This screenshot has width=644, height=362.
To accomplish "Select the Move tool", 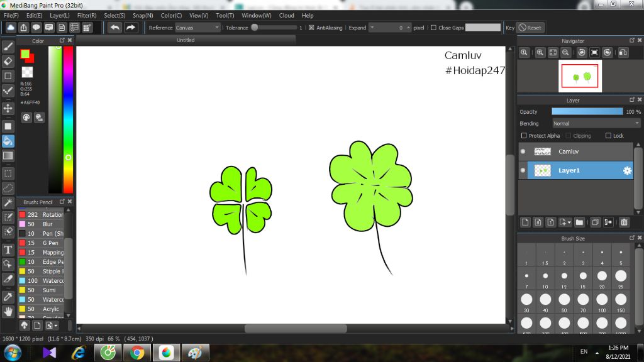I will (x=8, y=108).
